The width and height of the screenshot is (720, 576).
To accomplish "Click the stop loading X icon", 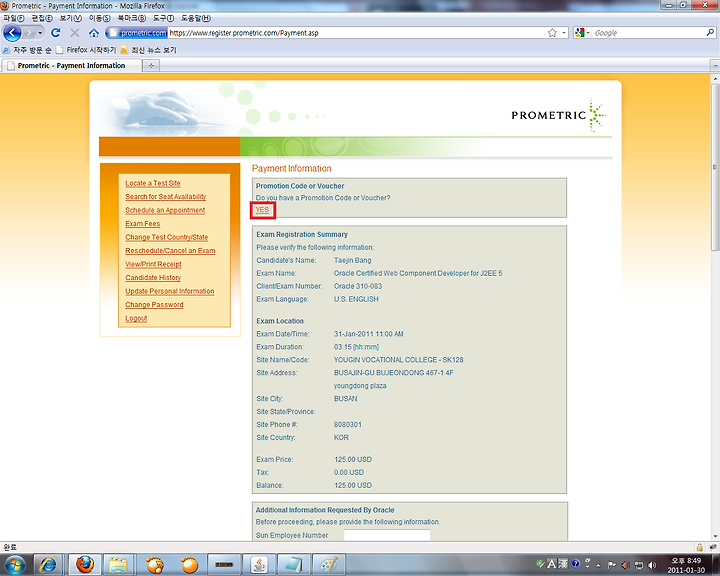I will 75,33.
